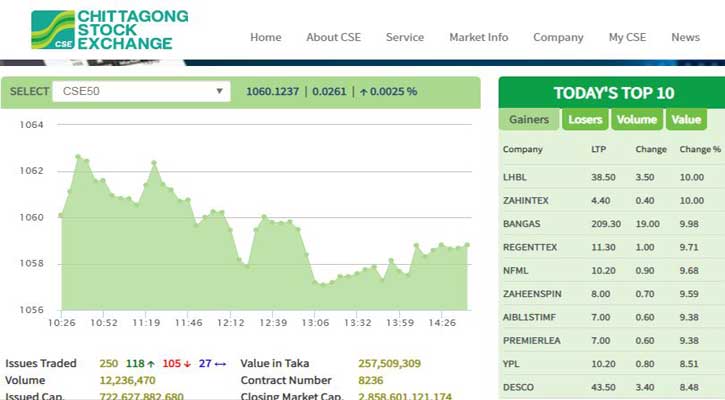Screen dimensions: 725x400
Task: Click the LTP column header
Action: 598,149
